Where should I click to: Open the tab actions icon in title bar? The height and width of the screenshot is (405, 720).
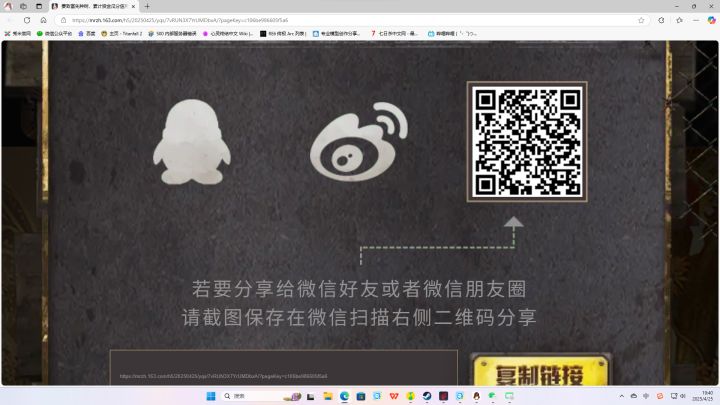(x=39, y=6)
